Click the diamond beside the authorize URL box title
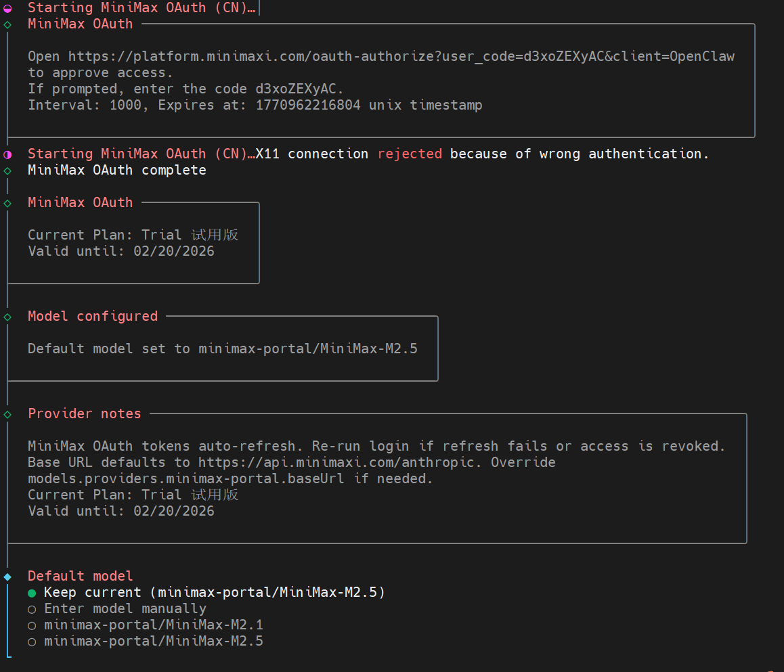This screenshot has height=672, width=784. [x=7, y=24]
